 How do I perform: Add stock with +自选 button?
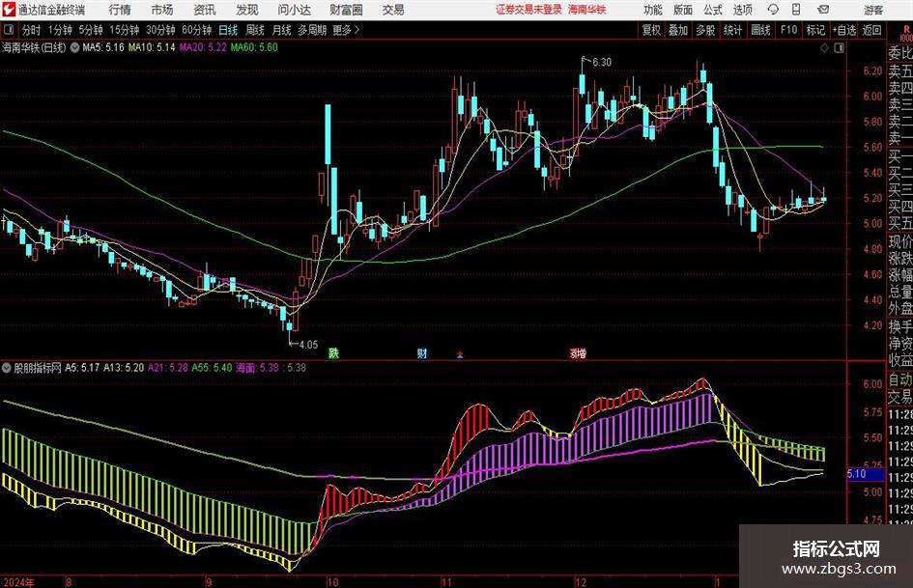(x=844, y=30)
